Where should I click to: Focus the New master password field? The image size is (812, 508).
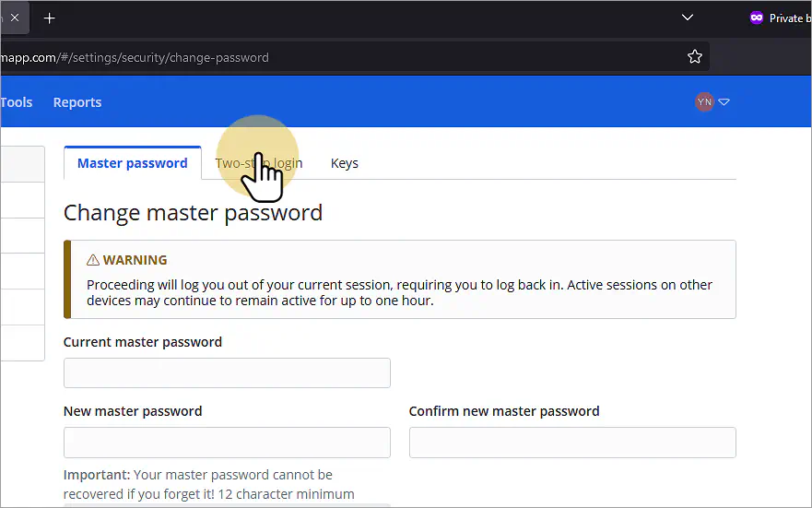(227, 443)
